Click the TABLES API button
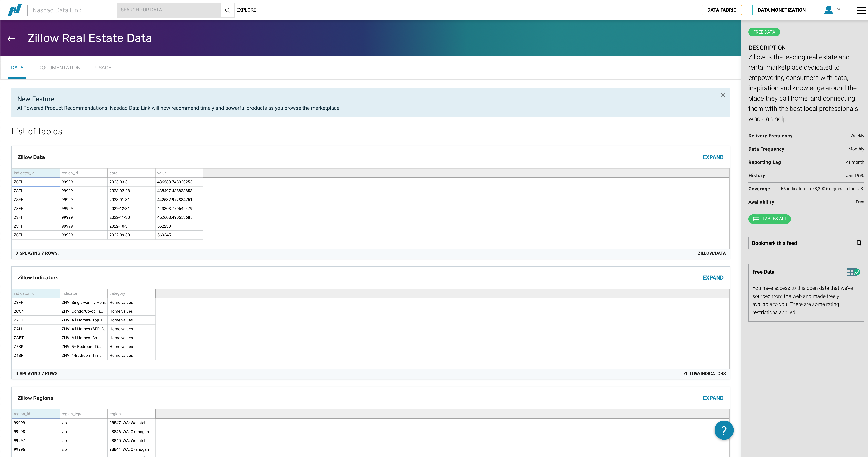This screenshot has width=868, height=457. click(769, 219)
